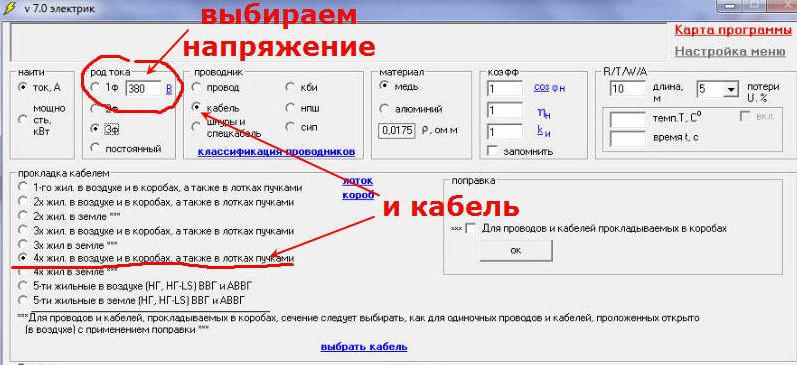The height and width of the screenshot is (365, 797).
Task: Check 'Для проводов и кабелей прокладываемых в коробах'
Action: [x=471, y=229]
